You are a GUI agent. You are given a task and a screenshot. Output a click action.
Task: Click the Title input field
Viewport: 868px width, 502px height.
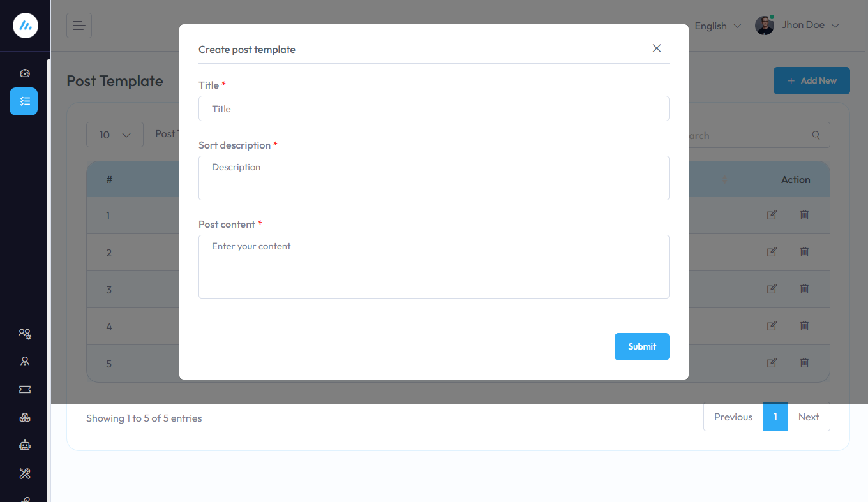(433, 108)
